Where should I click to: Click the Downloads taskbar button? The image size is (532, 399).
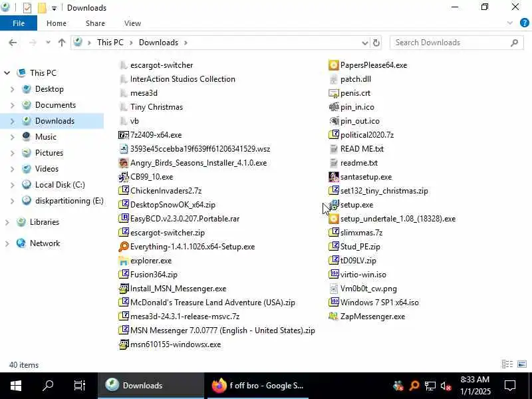[x=151, y=386]
